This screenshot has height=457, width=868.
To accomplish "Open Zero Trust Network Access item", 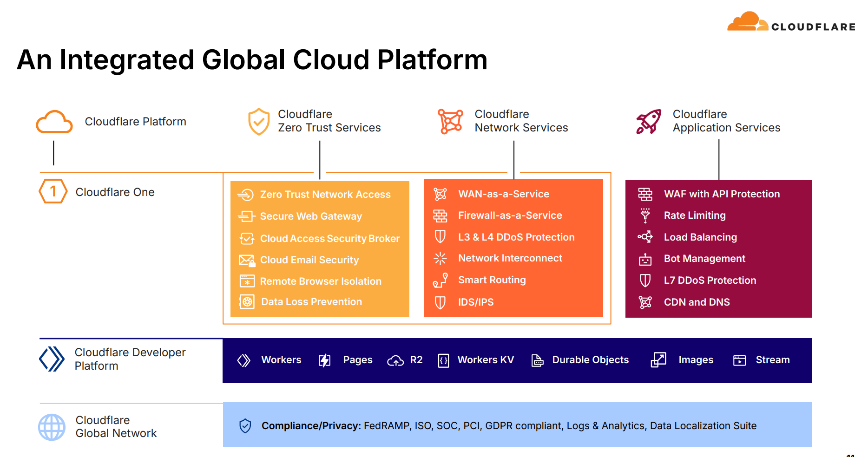I will click(325, 195).
